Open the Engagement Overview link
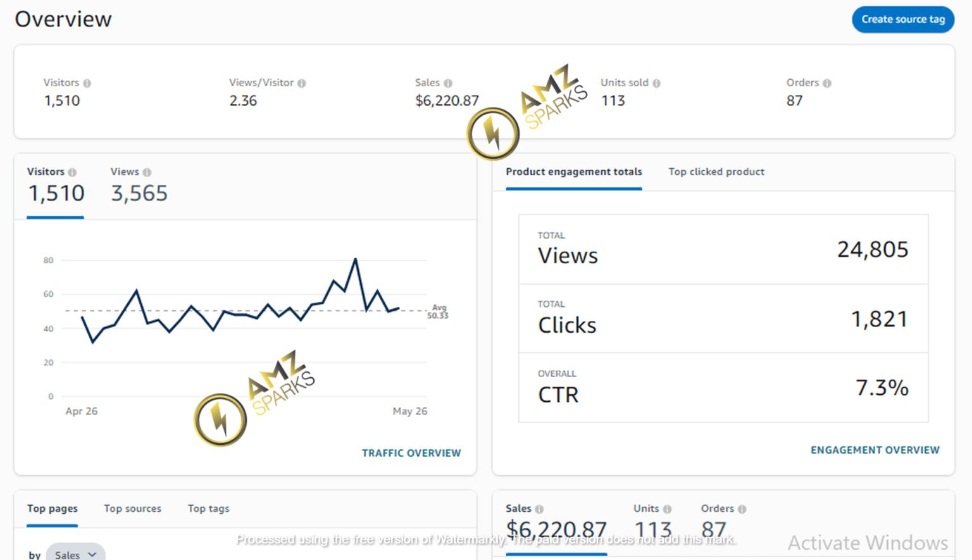The width and height of the screenshot is (972, 560). pyautogui.click(x=875, y=450)
